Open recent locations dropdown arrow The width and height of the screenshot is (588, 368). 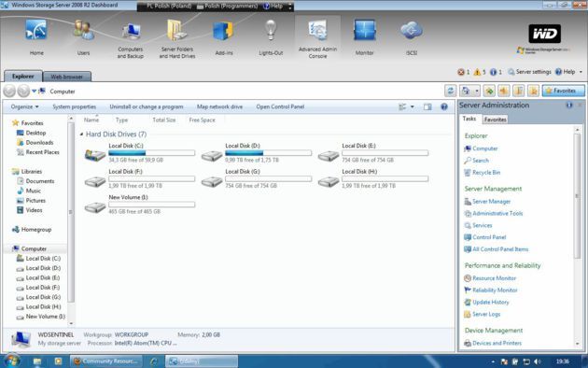(35, 91)
